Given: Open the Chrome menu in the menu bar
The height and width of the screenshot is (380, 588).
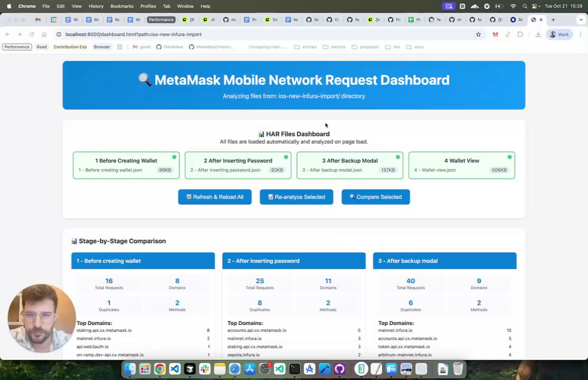Looking at the screenshot, I should (x=27, y=6).
